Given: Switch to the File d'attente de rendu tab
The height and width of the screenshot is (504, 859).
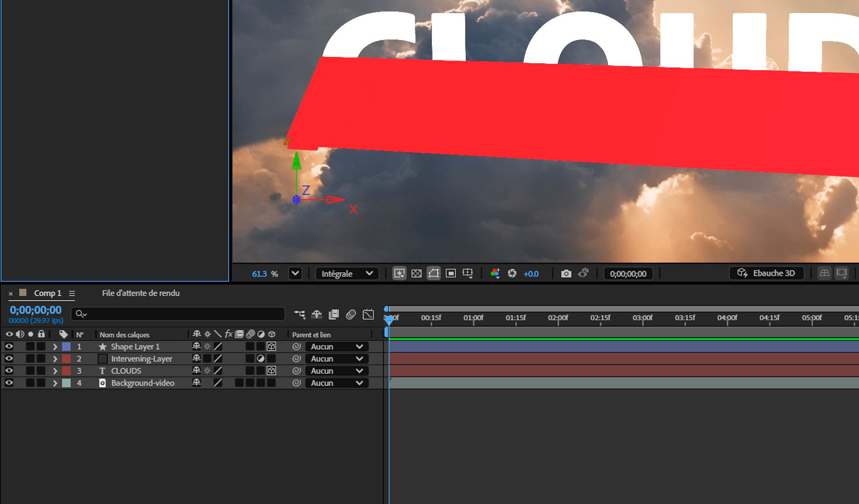Looking at the screenshot, I should [x=140, y=293].
